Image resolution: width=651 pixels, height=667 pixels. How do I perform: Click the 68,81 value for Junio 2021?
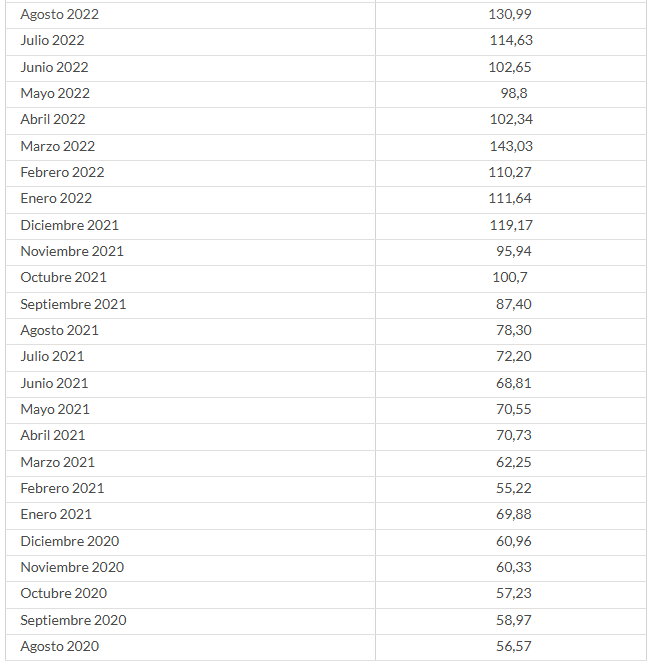tap(514, 383)
